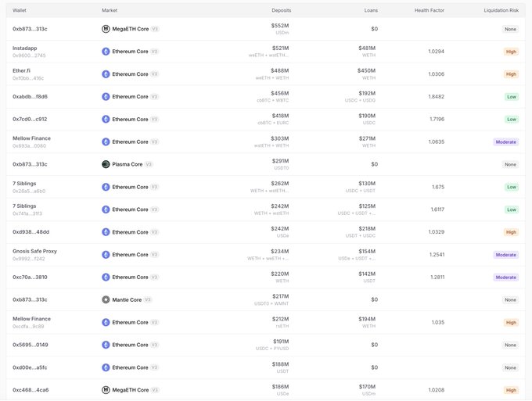Image resolution: width=532 pixels, height=401 pixels.
Task: Click the V3 tag beside Mantle Core
Action: pyautogui.click(x=148, y=299)
